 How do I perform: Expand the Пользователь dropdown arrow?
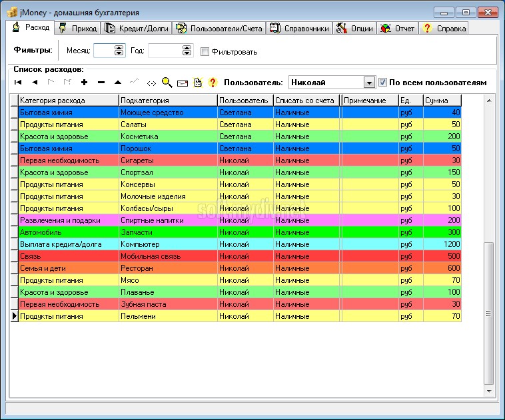(369, 83)
